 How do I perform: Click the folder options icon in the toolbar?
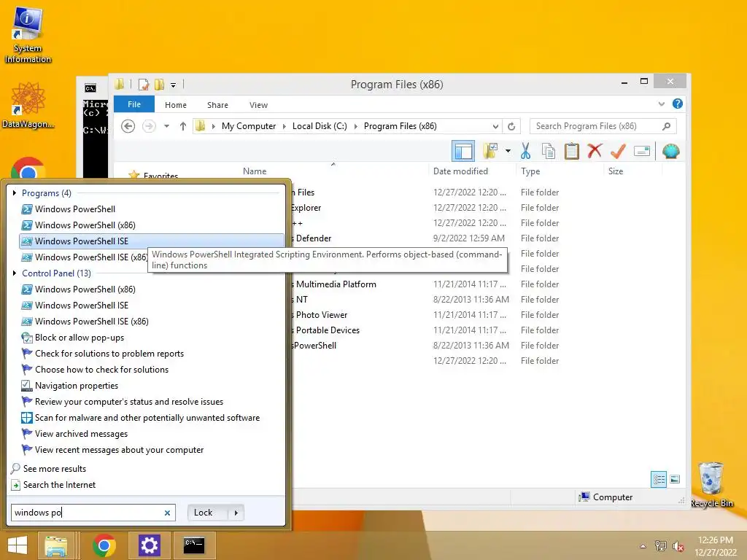490,152
